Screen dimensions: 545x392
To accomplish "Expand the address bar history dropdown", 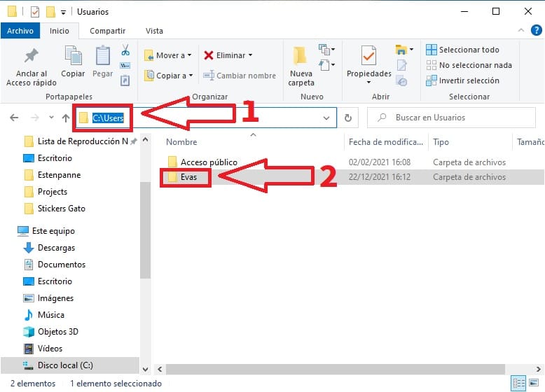I will [x=326, y=118].
